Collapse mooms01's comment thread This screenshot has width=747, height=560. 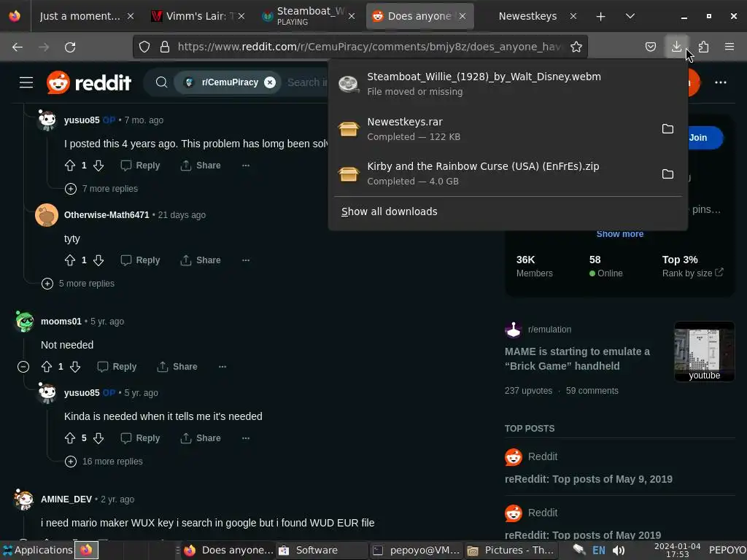coord(23,367)
